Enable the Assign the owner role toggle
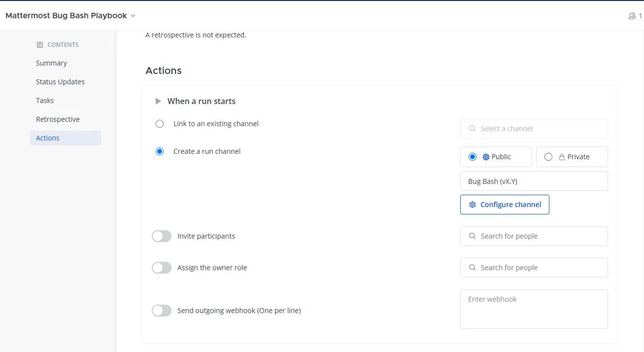The image size is (644, 352). click(x=162, y=268)
